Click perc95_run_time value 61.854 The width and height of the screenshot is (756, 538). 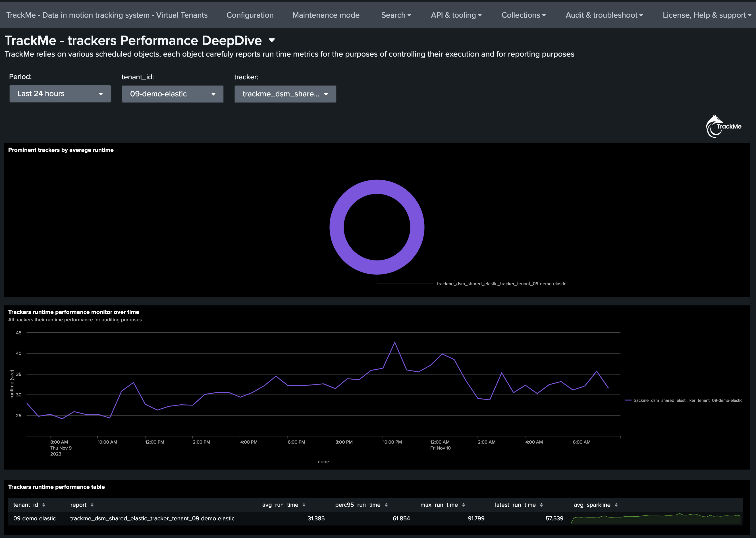401,518
